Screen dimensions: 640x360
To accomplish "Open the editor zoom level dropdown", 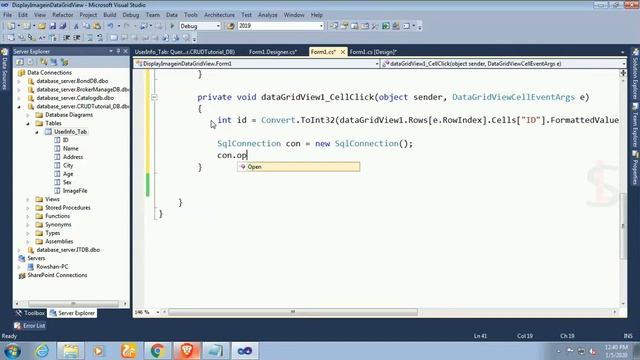I will coord(158,312).
